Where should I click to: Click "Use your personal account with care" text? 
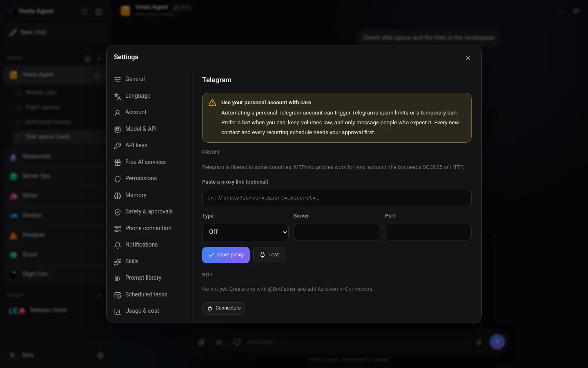pos(266,103)
